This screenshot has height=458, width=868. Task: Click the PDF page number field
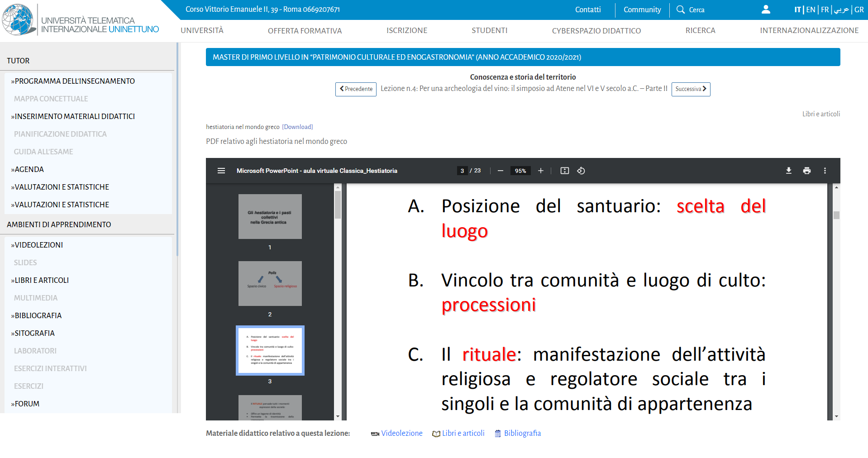[462, 171]
